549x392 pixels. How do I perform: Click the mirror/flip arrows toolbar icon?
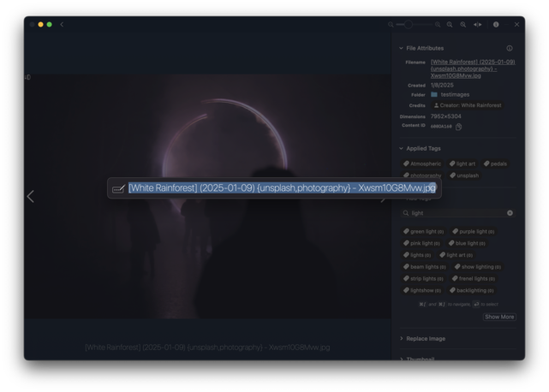(x=478, y=25)
